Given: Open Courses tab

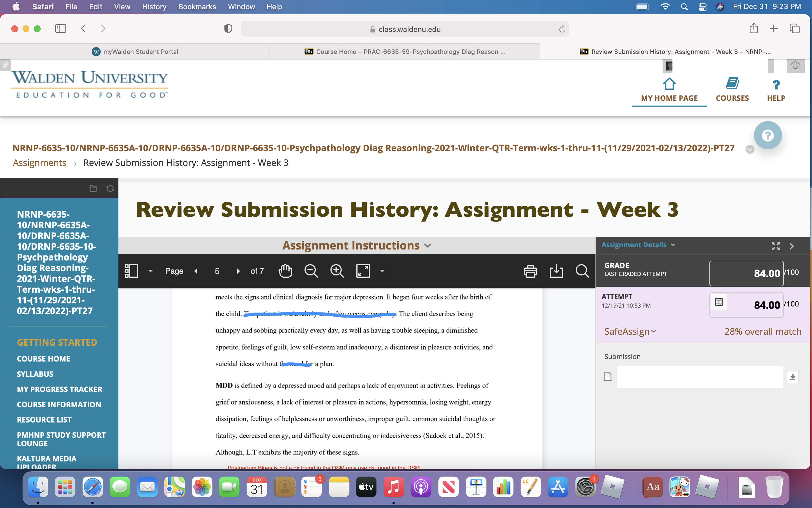Looking at the screenshot, I should [x=732, y=90].
